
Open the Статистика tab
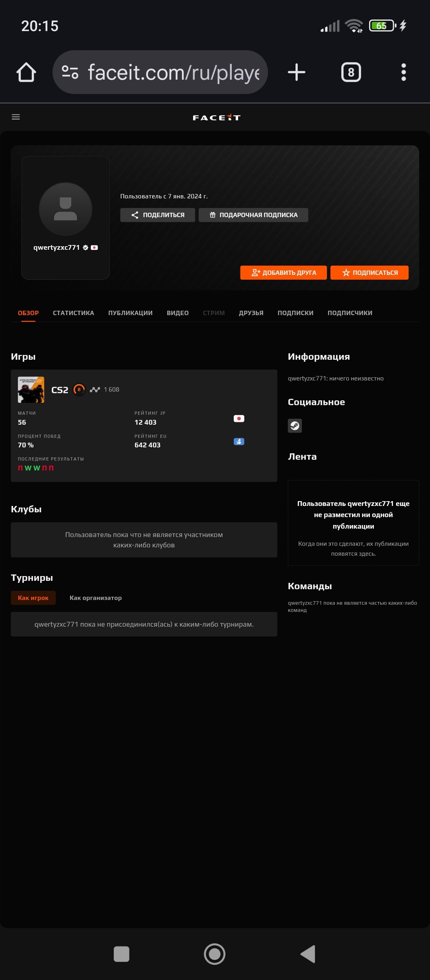(x=74, y=313)
